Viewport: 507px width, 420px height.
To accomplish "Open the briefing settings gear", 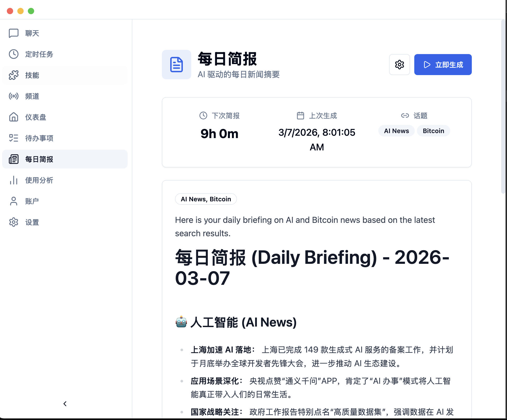I will [x=399, y=64].
